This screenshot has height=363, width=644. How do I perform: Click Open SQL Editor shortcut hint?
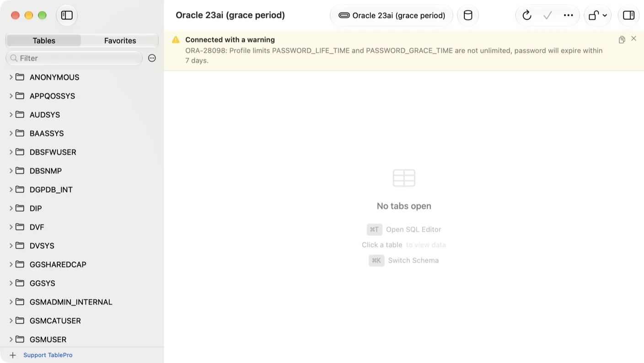coord(404,229)
